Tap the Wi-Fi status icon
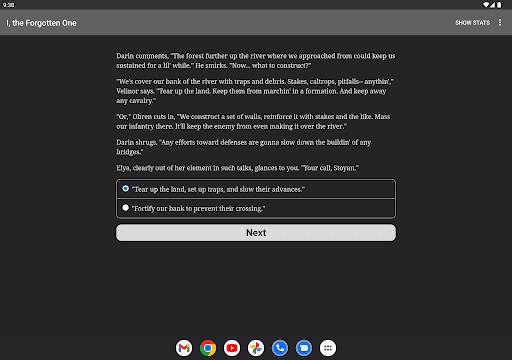 click(486, 5)
